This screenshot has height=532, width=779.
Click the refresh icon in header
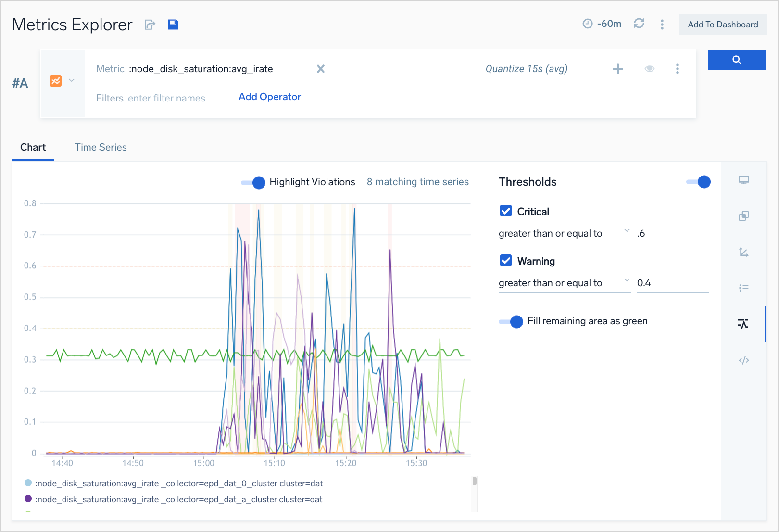(639, 24)
